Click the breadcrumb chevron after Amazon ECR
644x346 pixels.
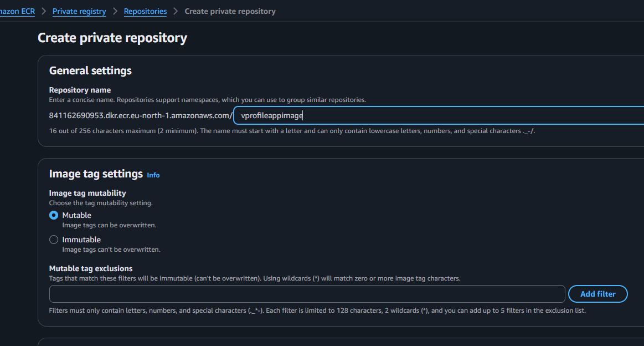[x=43, y=11]
